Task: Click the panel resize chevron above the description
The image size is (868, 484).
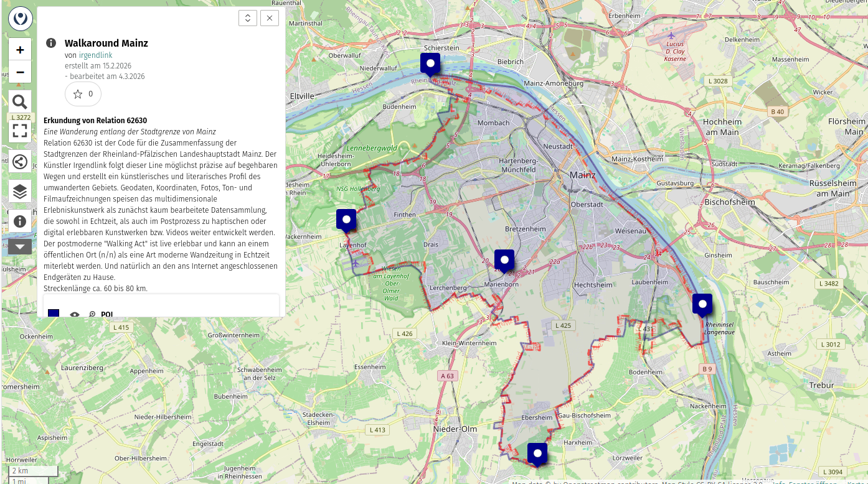Action: 247,18
